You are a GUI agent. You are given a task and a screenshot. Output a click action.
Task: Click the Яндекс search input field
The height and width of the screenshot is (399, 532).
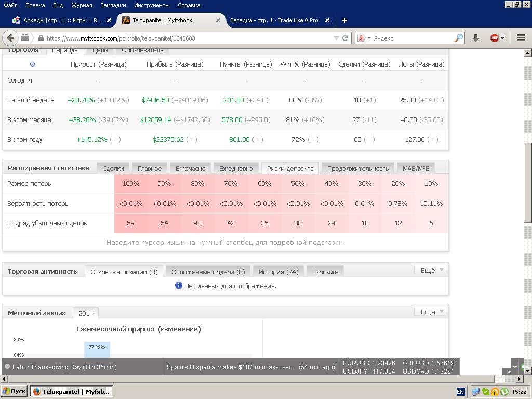tap(412, 38)
